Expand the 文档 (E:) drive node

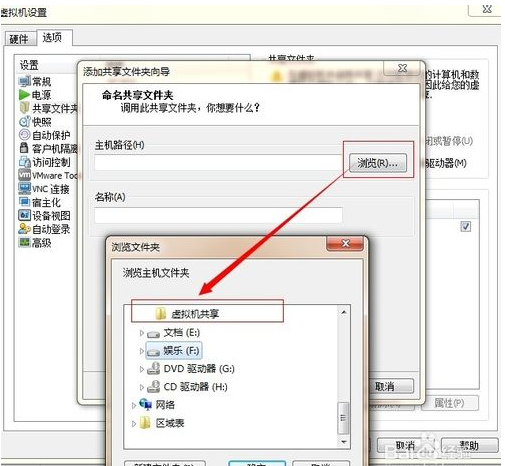coord(141,333)
